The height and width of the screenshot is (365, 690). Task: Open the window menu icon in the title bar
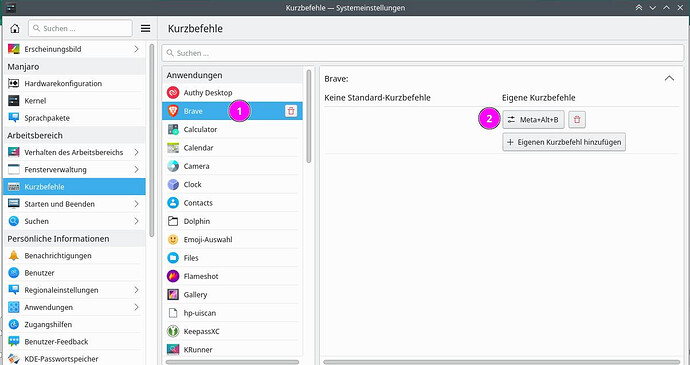tap(11, 7)
